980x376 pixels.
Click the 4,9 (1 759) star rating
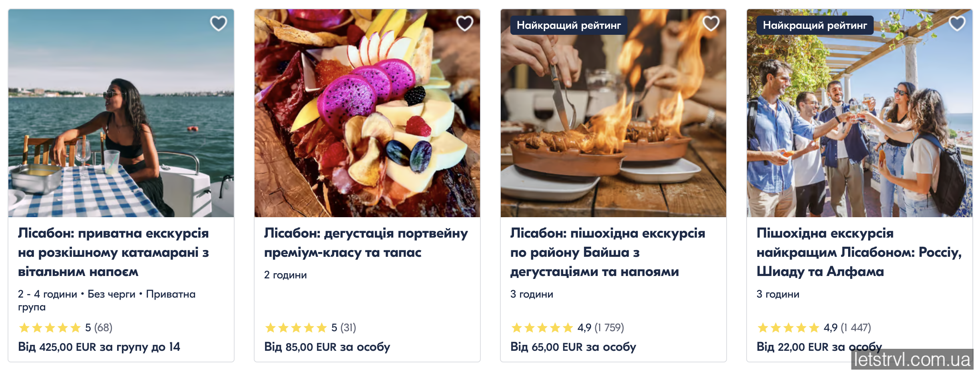pyautogui.click(x=567, y=328)
